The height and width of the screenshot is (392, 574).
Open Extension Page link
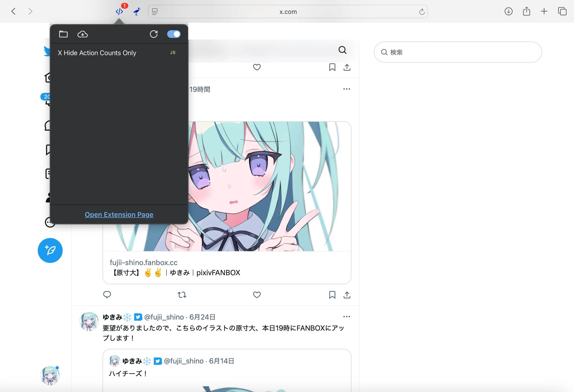tap(119, 215)
